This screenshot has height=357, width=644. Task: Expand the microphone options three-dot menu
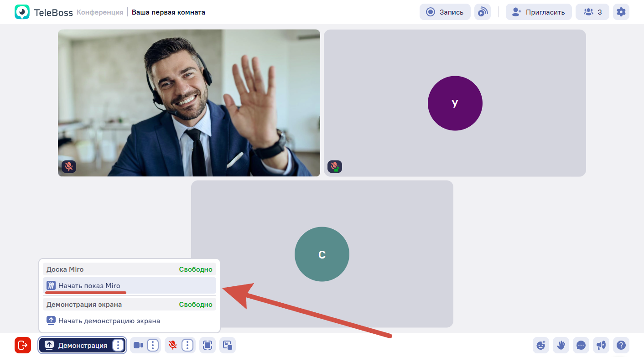coord(187,345)
